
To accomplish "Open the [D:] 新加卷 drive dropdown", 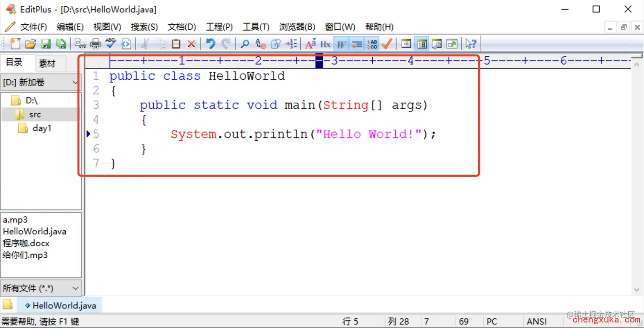I will point(40,82).
